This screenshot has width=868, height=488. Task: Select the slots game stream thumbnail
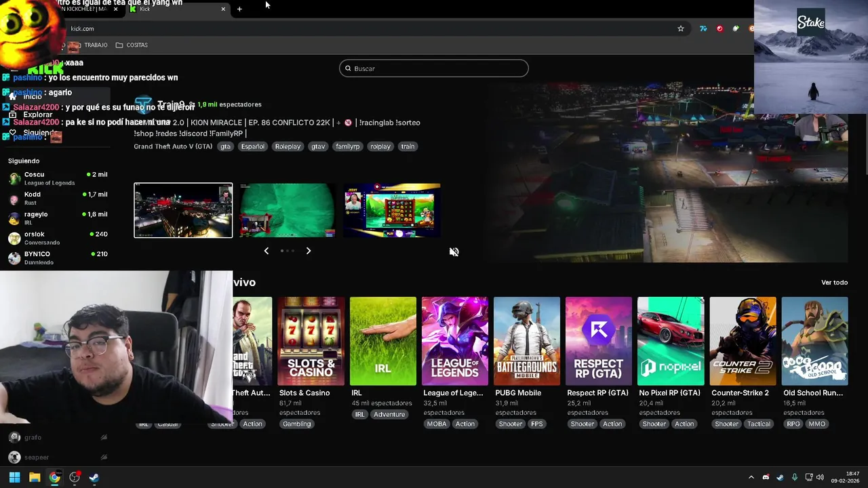(x=392, y=210)
